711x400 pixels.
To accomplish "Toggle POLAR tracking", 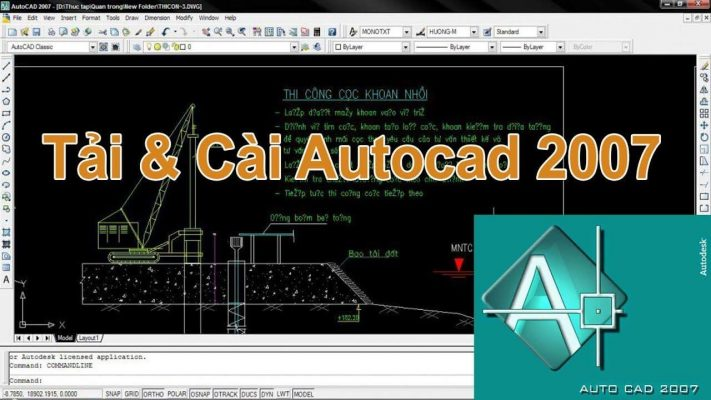I will (176, 394).
